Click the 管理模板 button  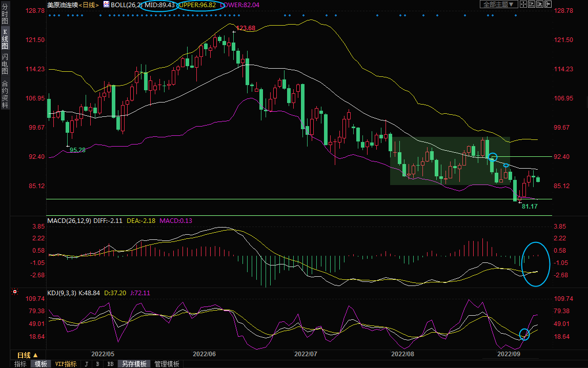pos(167,364)
